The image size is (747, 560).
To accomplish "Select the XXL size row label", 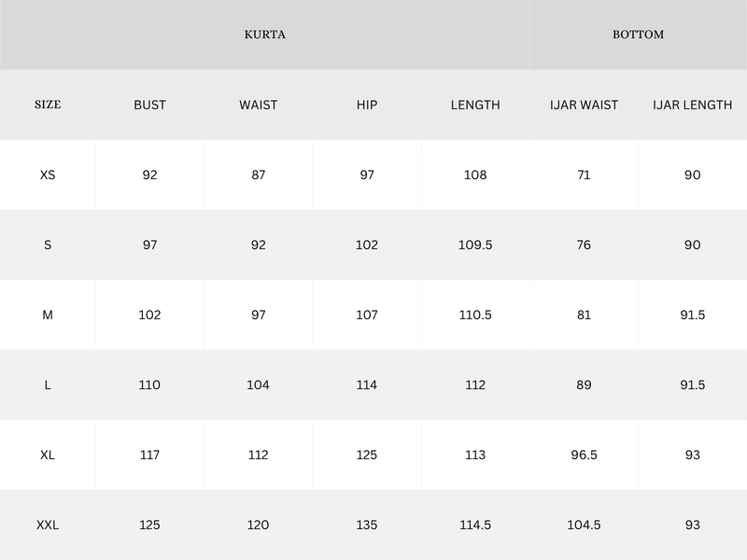I will point(48,525).
